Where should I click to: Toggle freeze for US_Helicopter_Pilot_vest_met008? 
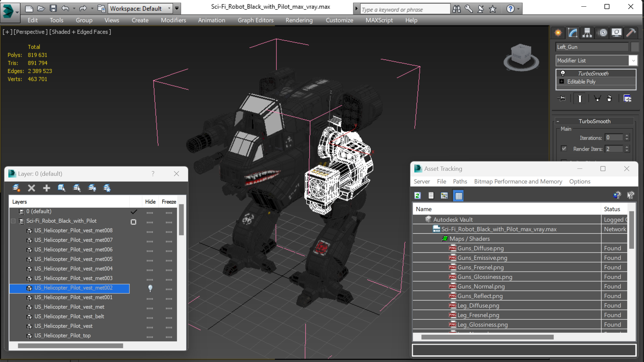click(169, 231)
